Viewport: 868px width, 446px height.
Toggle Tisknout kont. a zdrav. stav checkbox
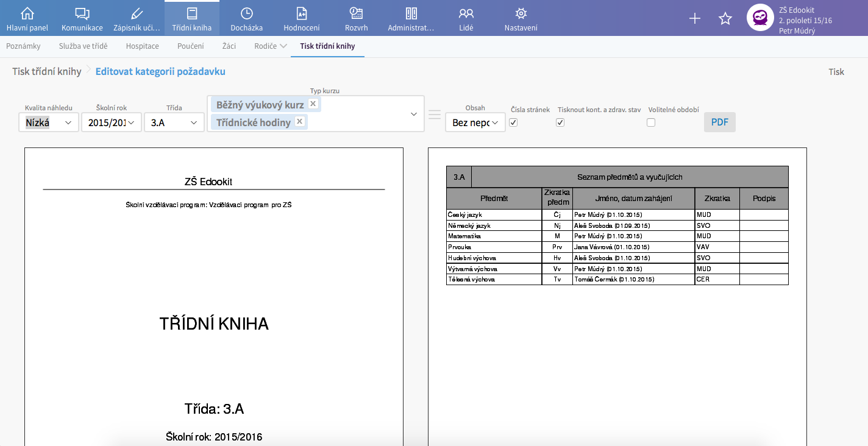point(560,122)
